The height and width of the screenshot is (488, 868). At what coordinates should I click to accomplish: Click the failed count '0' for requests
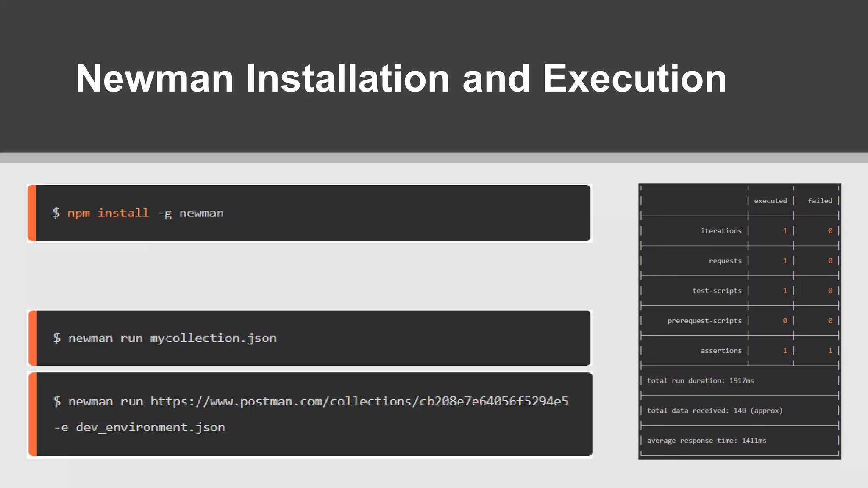point(830,261)
